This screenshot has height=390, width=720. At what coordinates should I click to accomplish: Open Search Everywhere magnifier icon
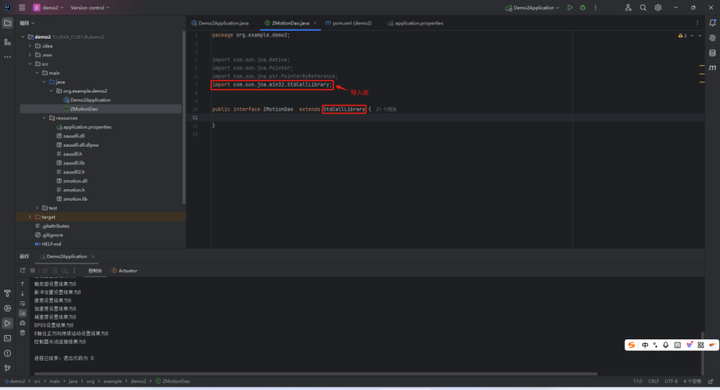[643, 7]
